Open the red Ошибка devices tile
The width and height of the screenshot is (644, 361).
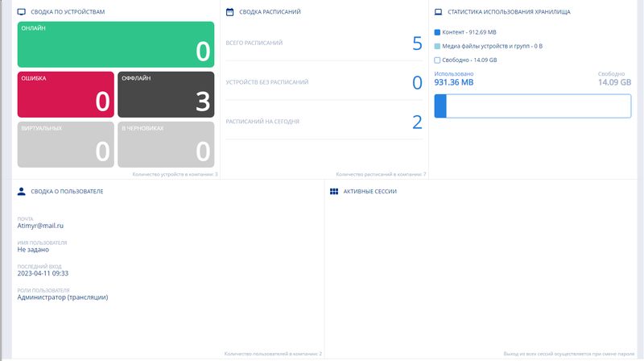click(65, 94)
